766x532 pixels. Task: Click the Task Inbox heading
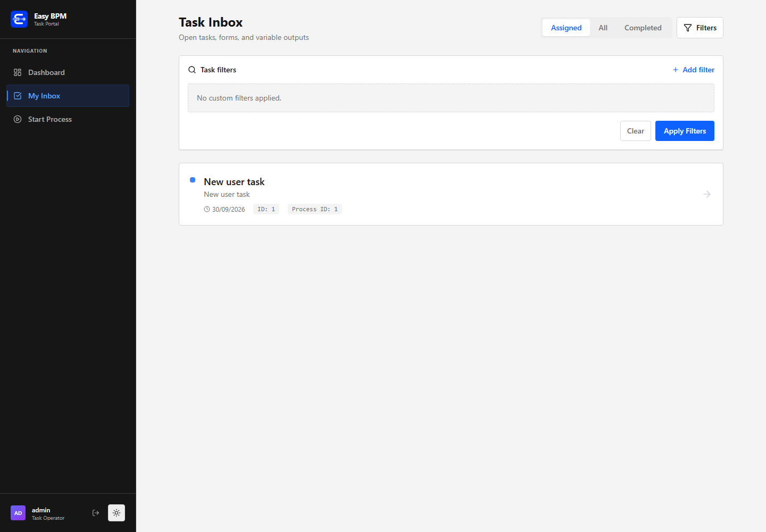(x=211, y=22)
